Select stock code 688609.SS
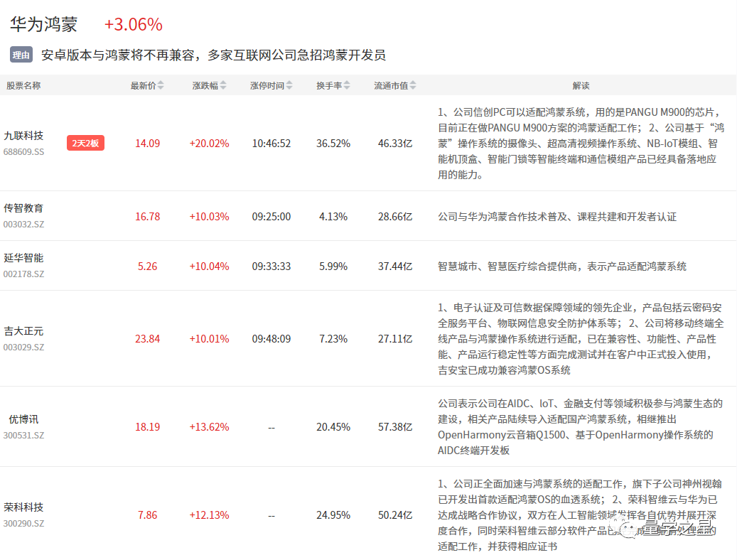The height and width of the screenshot is (560, 737). click(24, 152)
